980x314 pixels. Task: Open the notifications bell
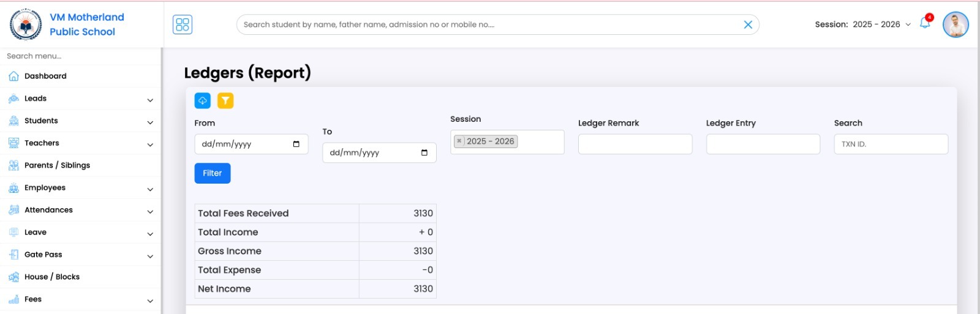click(925, 24)
